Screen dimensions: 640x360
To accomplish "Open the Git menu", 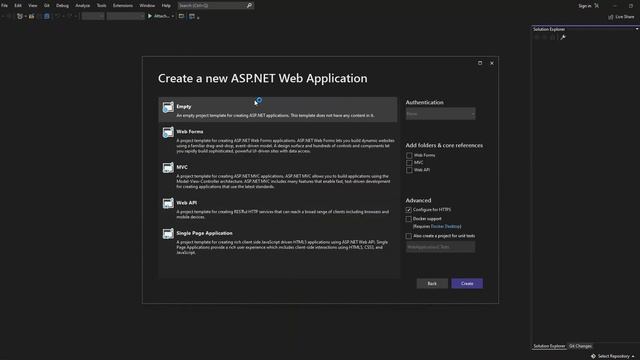I will [x=47, y=6].
